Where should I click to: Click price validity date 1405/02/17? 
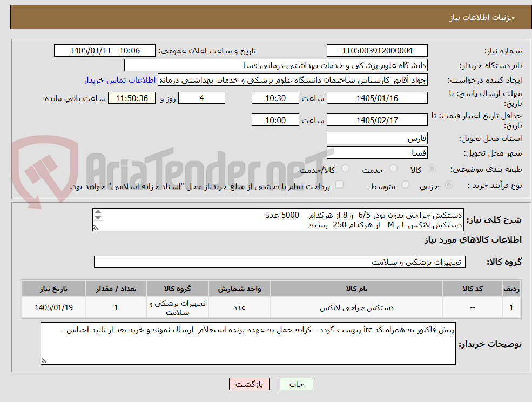[x=377, y=120]
